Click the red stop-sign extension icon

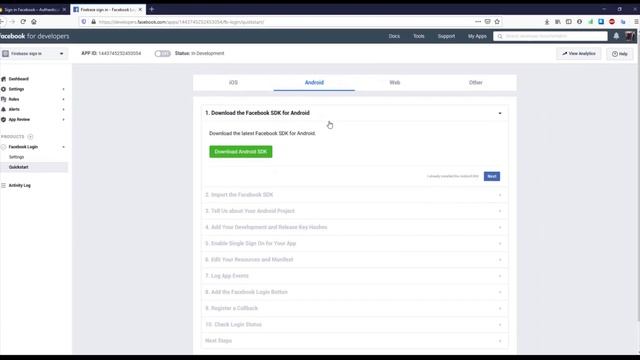tap(612, 22)
